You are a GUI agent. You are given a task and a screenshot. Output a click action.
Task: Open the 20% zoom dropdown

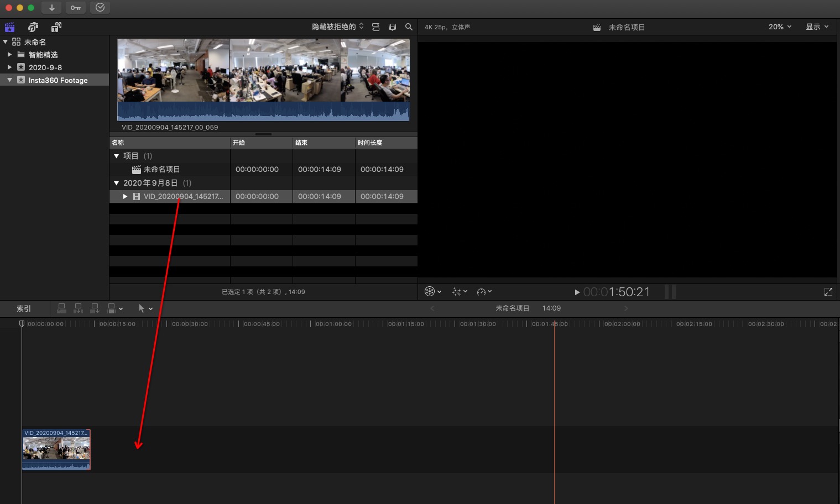780,27
